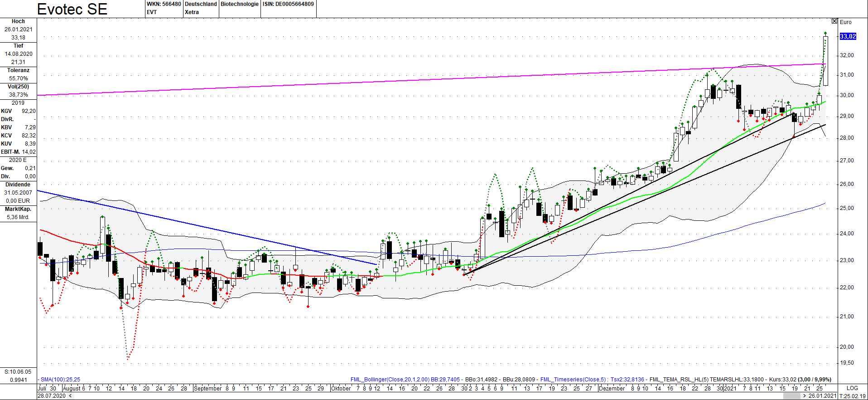Select the FML_Bollinger(Close,20,1,2.00) indicator label
The width and height of the screenshot is (868, 400).
click(390, 380)
